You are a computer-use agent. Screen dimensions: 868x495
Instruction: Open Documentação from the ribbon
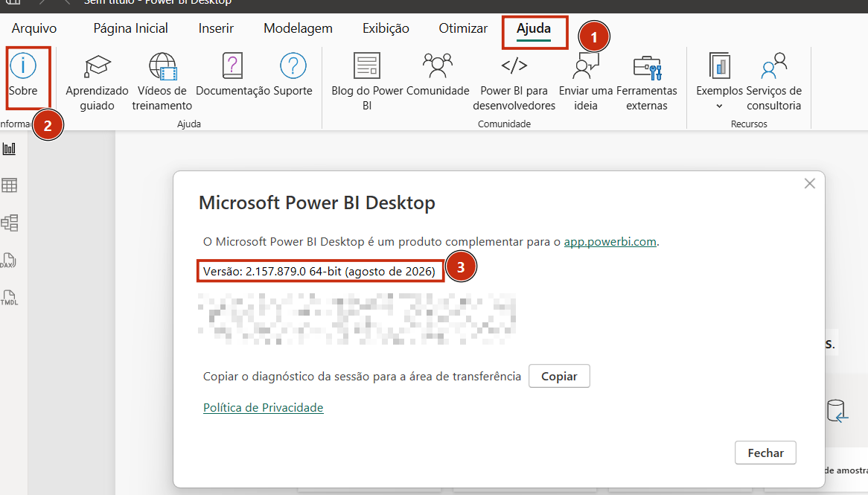(232, 75)
